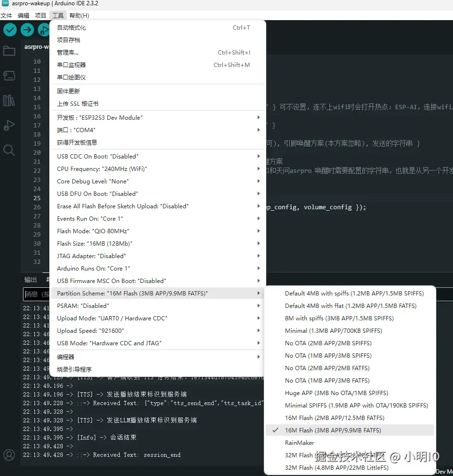Expand Flash Size 16MB submenu
This screenshot has width=453, height=476.
pyautogui.click(x=158, y=243)
